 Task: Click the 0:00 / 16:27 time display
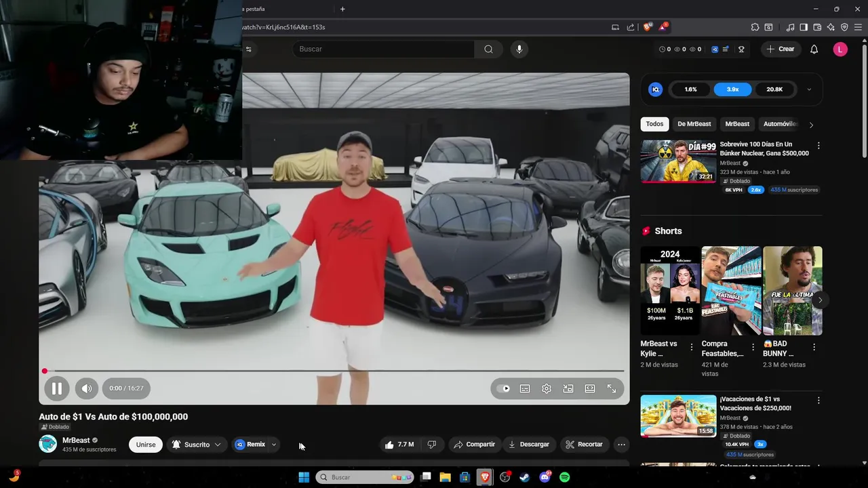pyautogui.click(x=127, y=388)
